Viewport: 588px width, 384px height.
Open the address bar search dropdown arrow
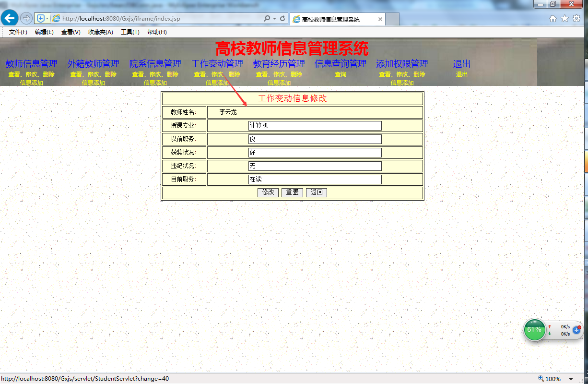click(274, 19)
